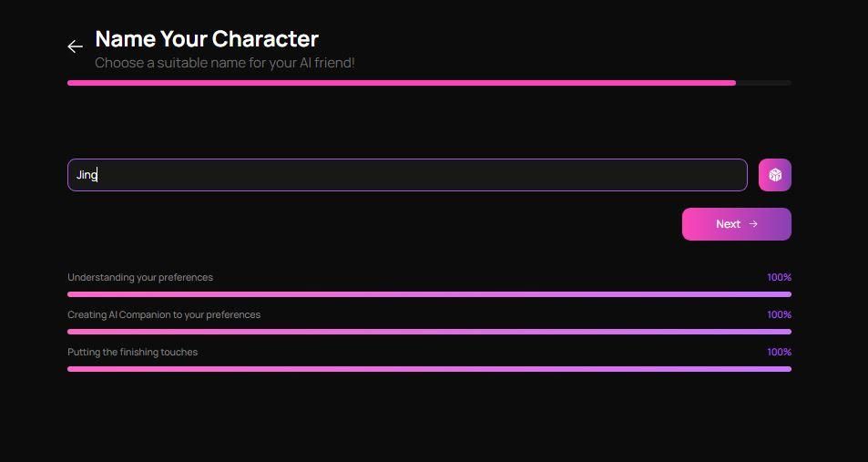The image size is (868, 462).
Task: Click the typed name "Jing" text
Action: pyautogui.click(x=87, y=175)
